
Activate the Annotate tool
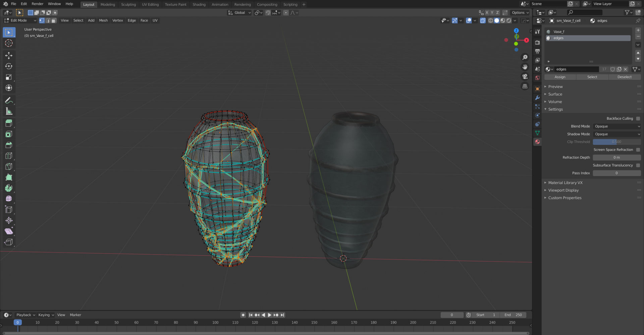tap(9, 100)
